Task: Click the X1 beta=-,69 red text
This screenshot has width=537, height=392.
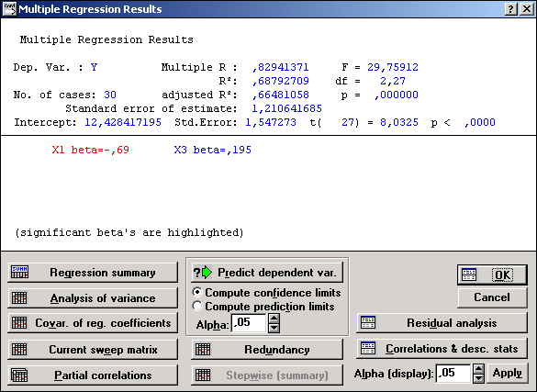Action: (x=90, y=150)
